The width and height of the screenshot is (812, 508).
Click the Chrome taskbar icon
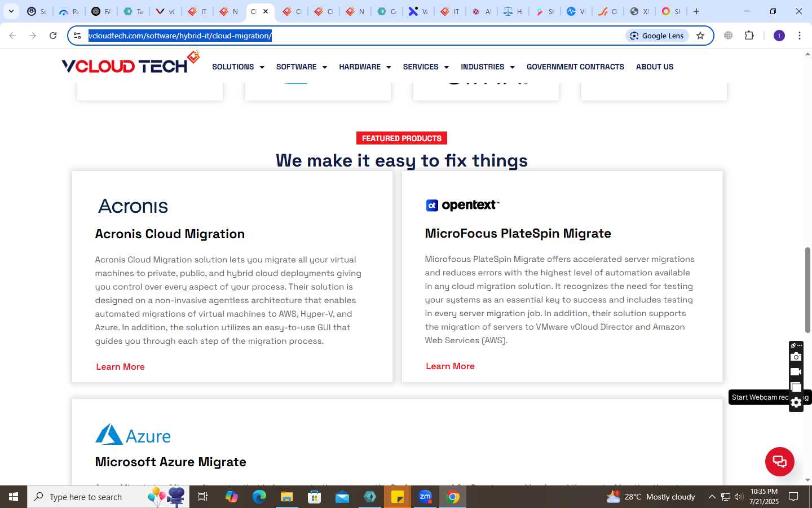(x=453, y=497)
